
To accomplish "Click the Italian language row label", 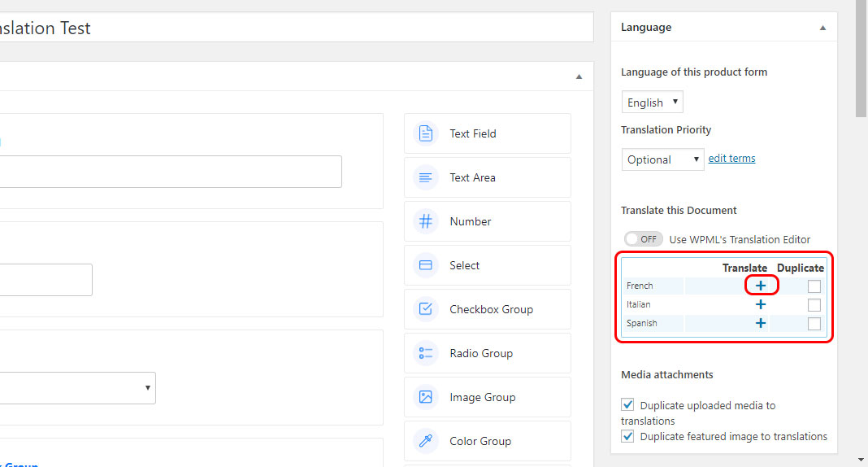I will [x=638, y=304].
